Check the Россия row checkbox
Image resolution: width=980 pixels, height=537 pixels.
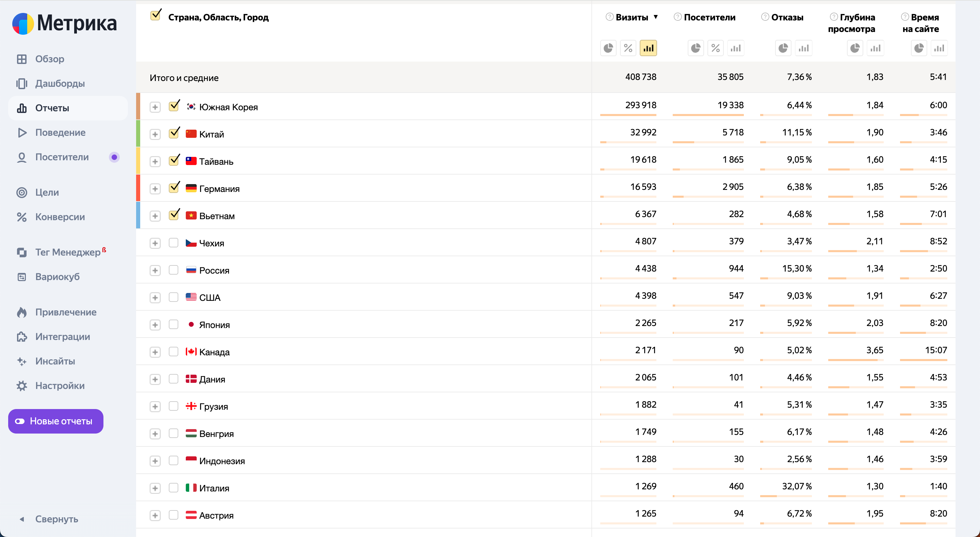pos(174,270)
